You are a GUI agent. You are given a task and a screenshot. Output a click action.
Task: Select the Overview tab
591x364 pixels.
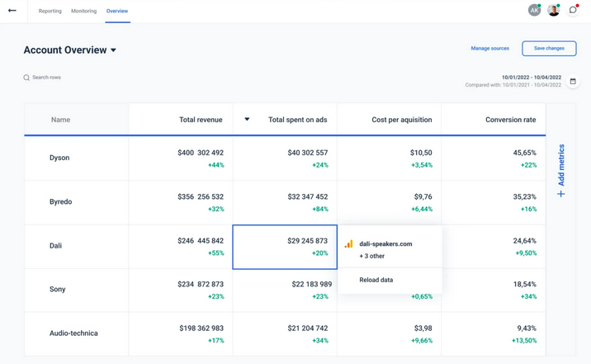[117, 11]
